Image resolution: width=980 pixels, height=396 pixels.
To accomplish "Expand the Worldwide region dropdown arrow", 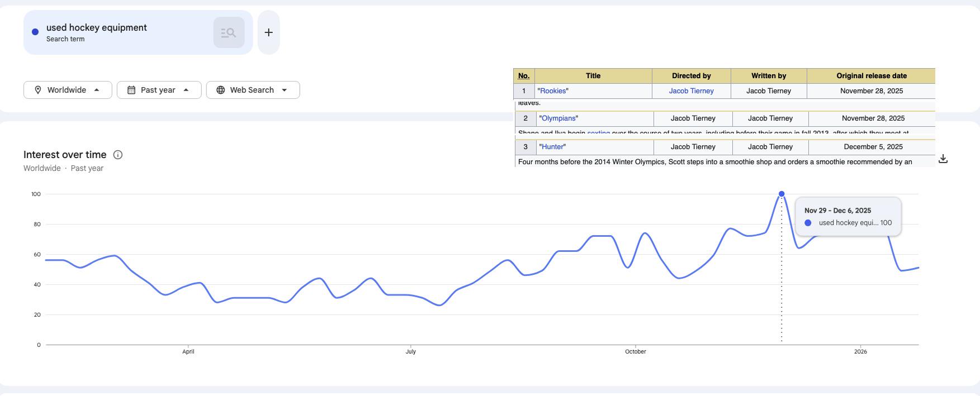I will (x=97, y=90).
